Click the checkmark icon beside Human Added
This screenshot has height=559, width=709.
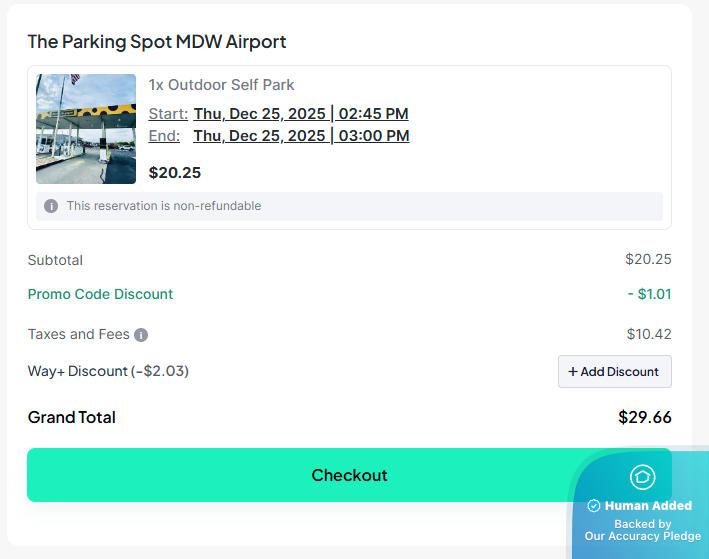pos(594,506)
